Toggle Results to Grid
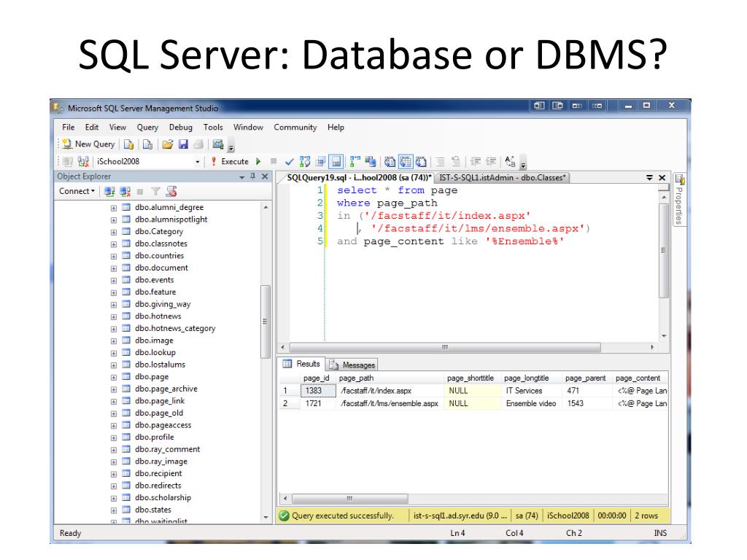 [406, 162]
